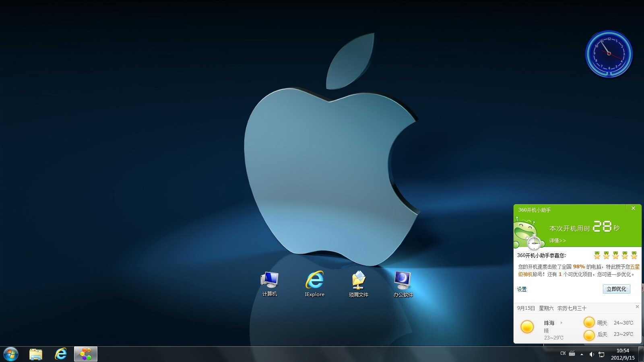Image resolution: width=644 pixels, height=362 pixels.
Task: Open the volume control in tray
Action: [x=591, y=354]
